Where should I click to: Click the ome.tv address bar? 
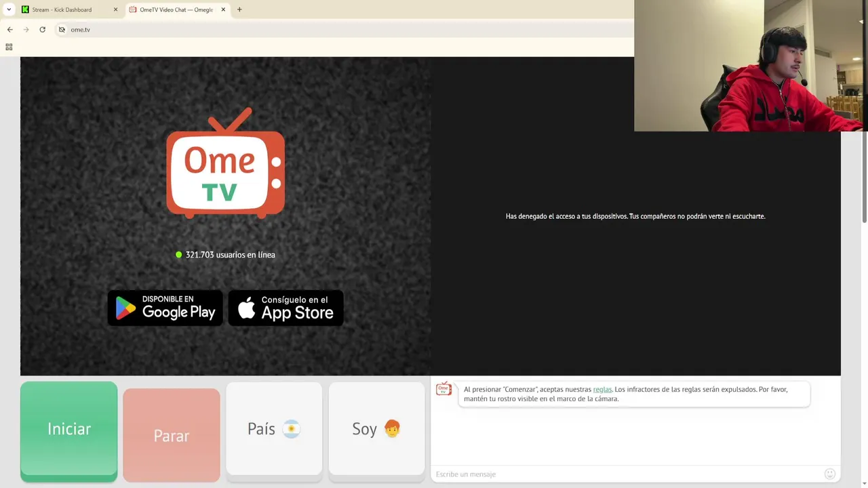[346, 29]
